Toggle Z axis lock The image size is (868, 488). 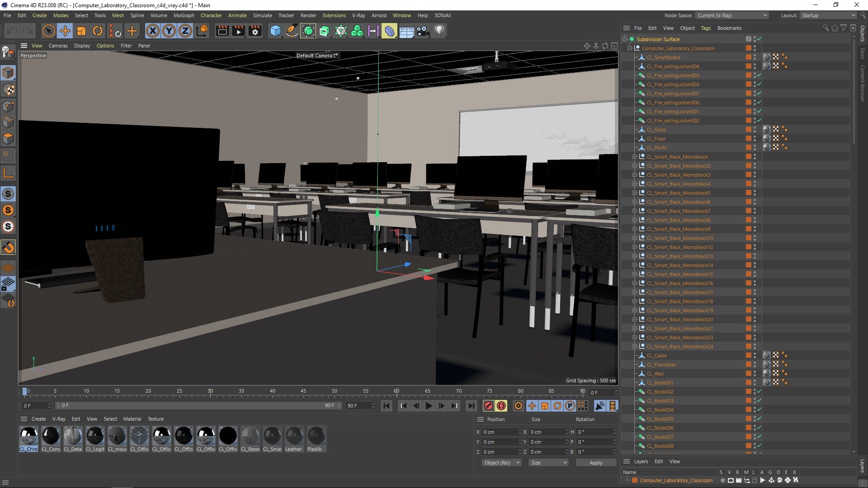pos(185,31)
